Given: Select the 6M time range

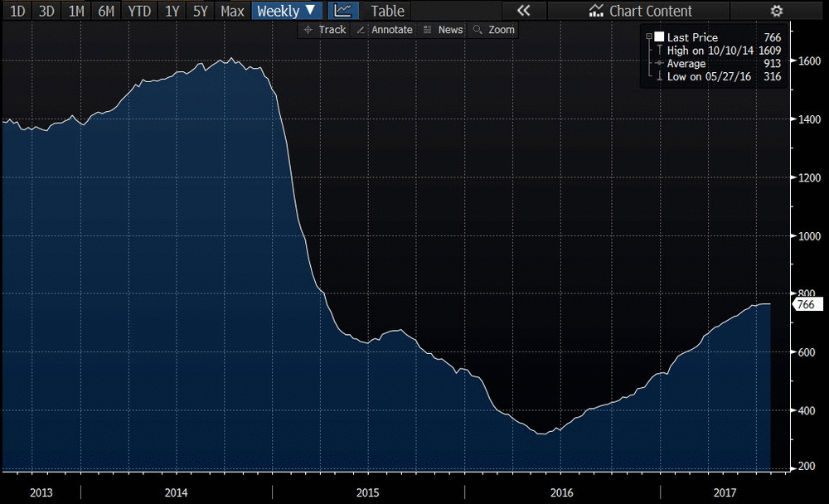Looking at the screenshot, I should pos(106,11).
